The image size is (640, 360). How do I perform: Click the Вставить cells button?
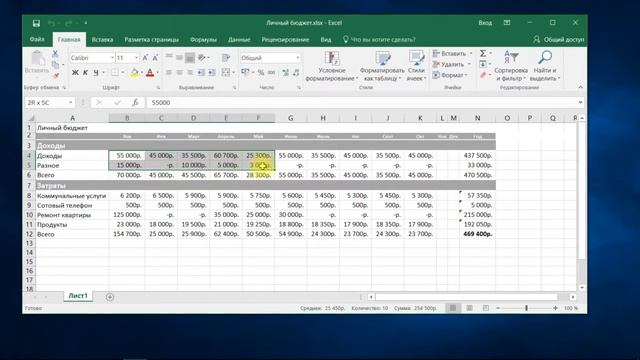coord(452,53)
